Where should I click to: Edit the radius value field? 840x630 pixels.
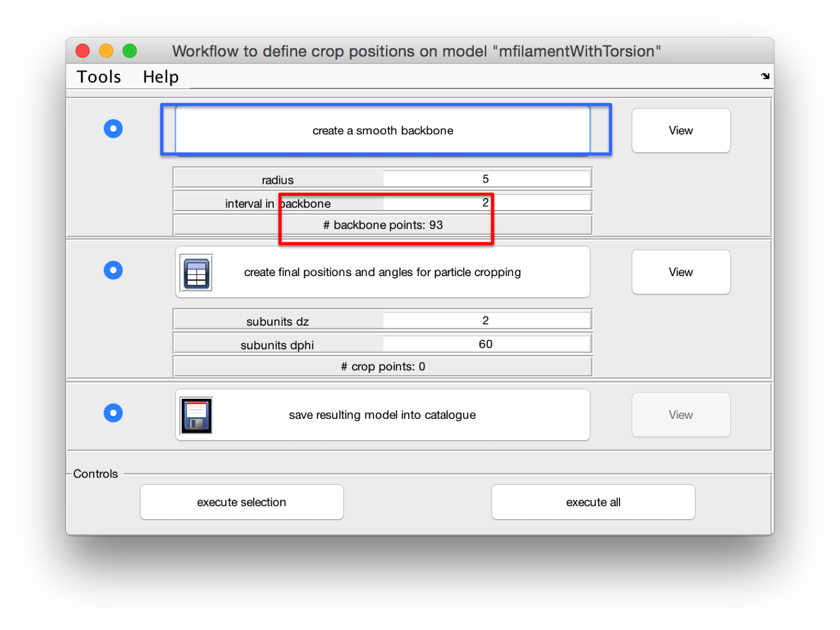(486, 179)
